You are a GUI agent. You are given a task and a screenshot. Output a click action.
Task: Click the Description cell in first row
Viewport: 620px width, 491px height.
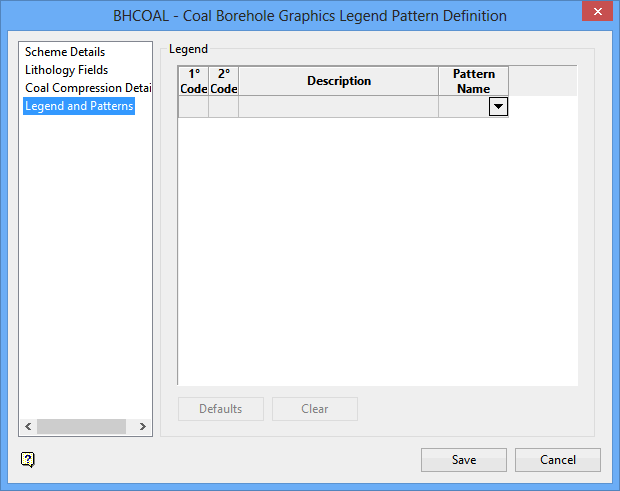coord(338,107)
